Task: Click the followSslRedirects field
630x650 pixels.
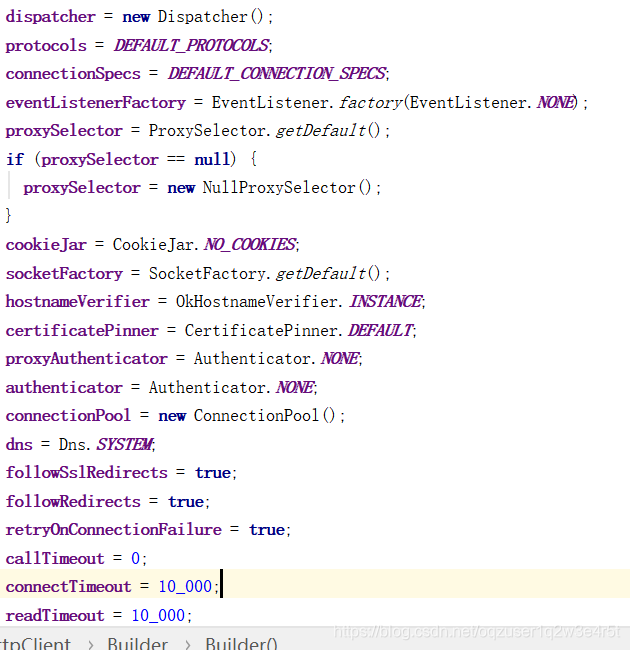Action: pyautogui.click(x=87, y=473)
